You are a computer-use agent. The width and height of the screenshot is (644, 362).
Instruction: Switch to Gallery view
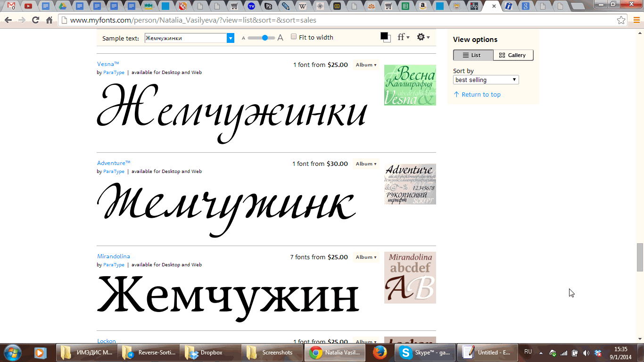[x=513, y=55]
